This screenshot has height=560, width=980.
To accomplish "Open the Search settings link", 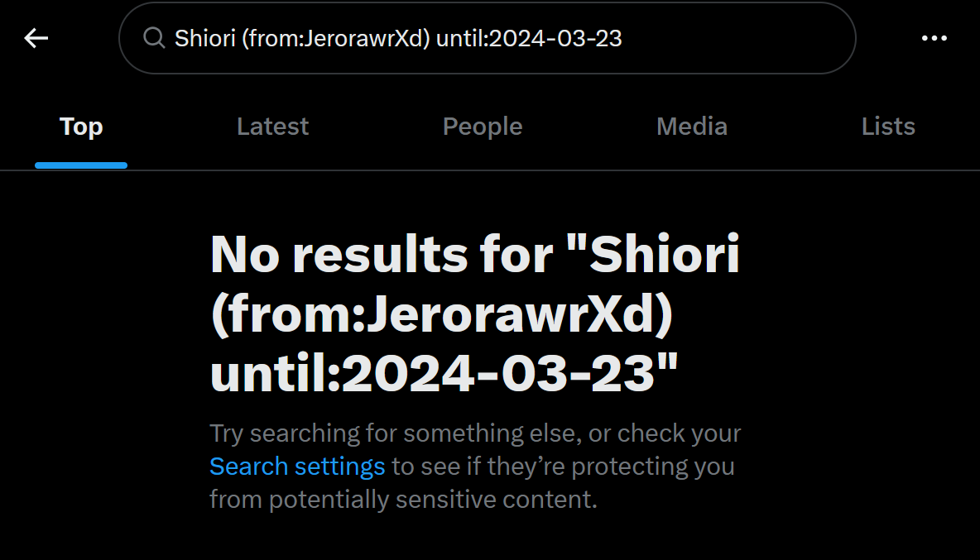I will 297,467.
